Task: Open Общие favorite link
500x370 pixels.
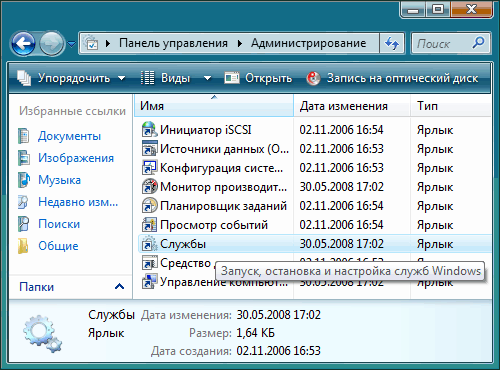Action: point(58,246)
